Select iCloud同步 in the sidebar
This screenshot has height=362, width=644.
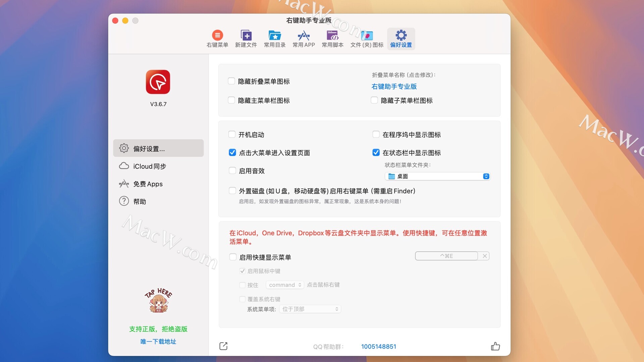pos(158,166)
